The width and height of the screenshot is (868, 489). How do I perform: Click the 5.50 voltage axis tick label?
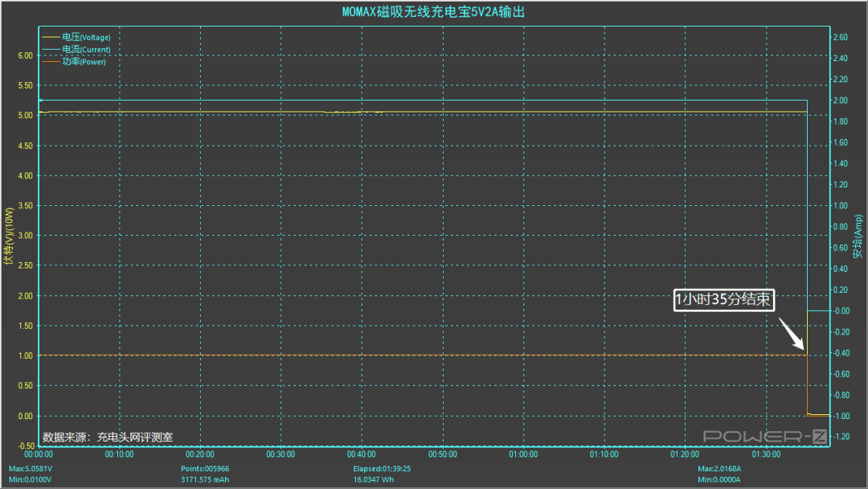coord(26,85)
